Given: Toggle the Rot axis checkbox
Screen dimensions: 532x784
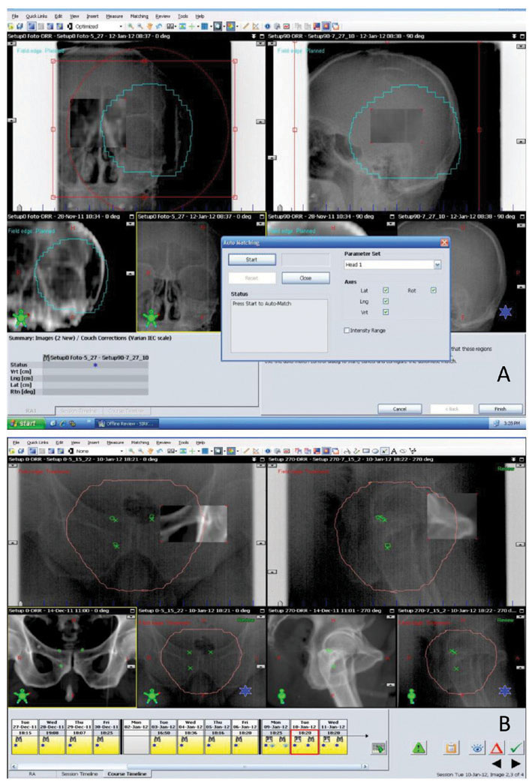Looking at the screenshot, I should pos(434,290).
